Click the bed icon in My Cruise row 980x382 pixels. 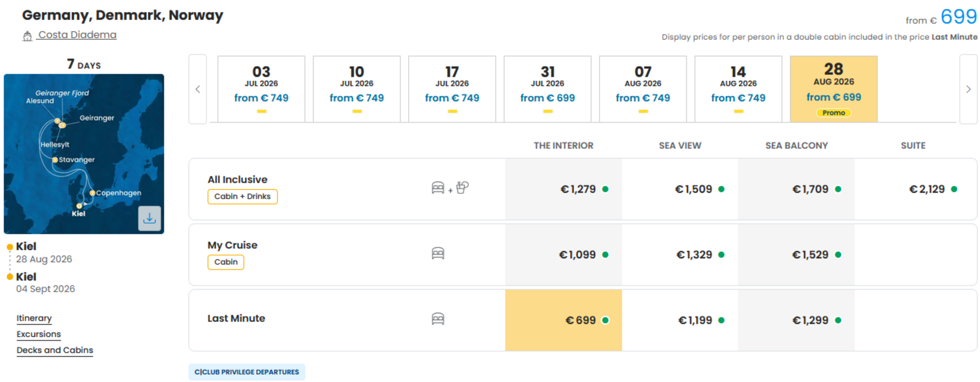point(438,253)
